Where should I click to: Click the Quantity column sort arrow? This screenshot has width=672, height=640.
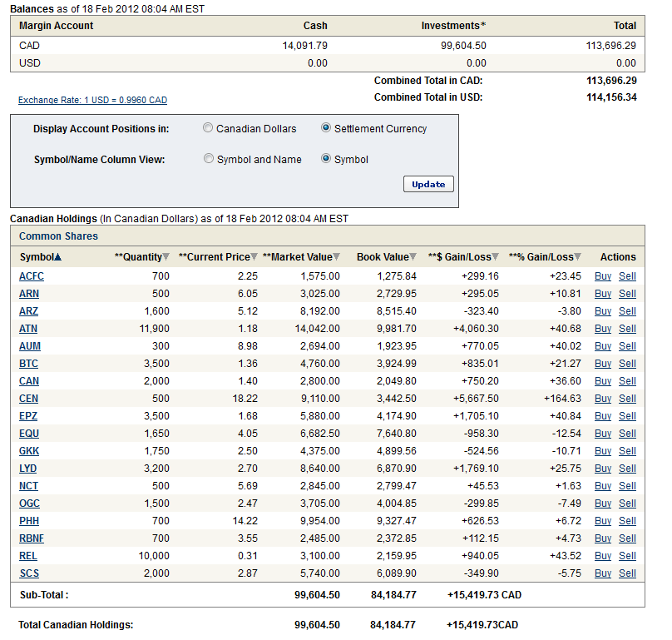pyautogui.click(x=166, y=257)
